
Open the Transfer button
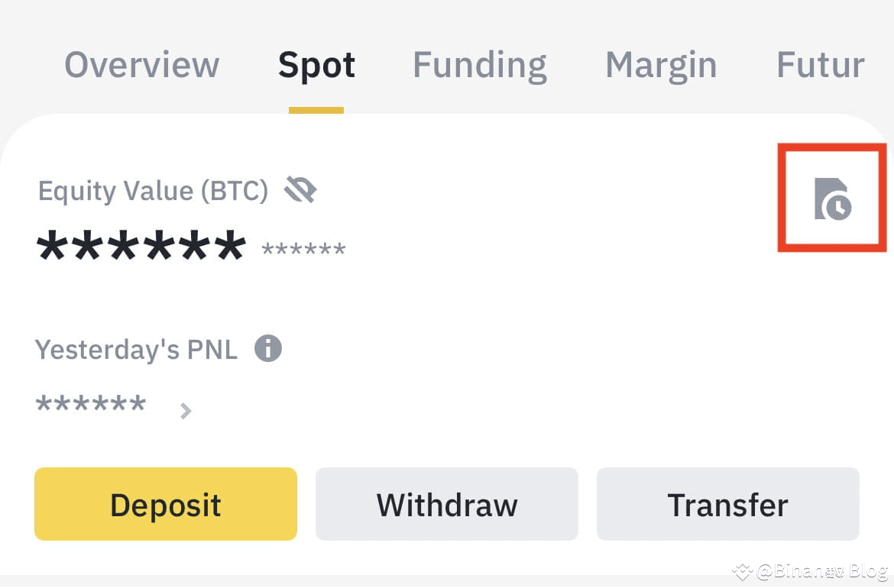click(x=727, y=504)
